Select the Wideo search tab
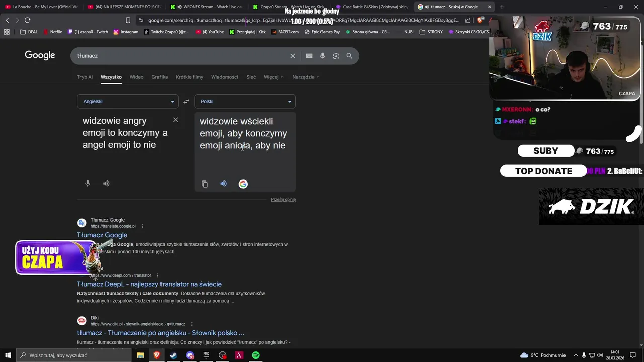This screenshot has width=644, height=362. [x=136, y=77]
